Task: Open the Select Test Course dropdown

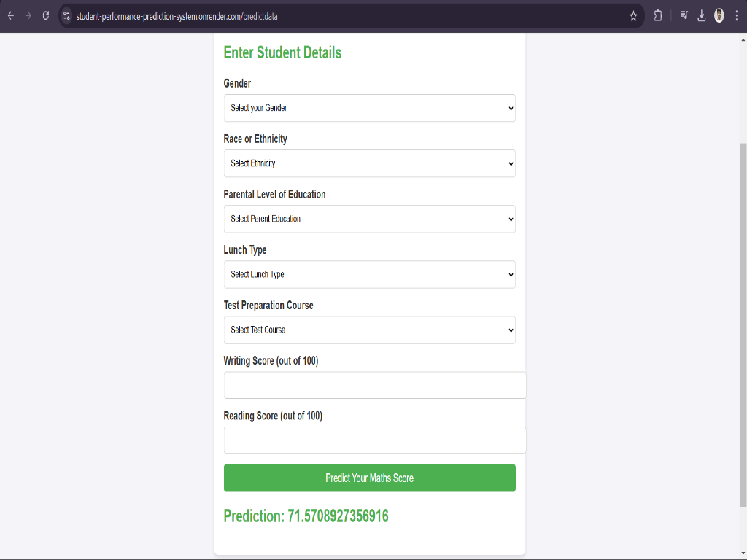Action: 370,330
